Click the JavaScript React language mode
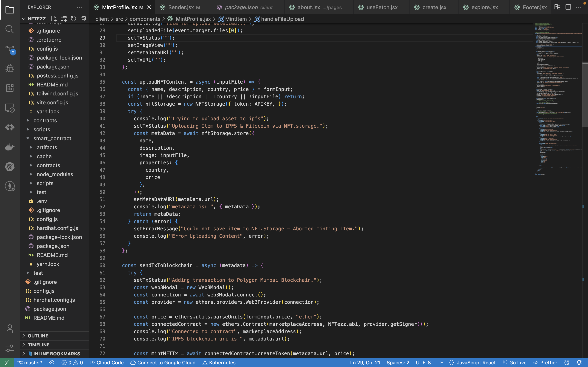The image size is (588, 367). click(x=476, y=363)
